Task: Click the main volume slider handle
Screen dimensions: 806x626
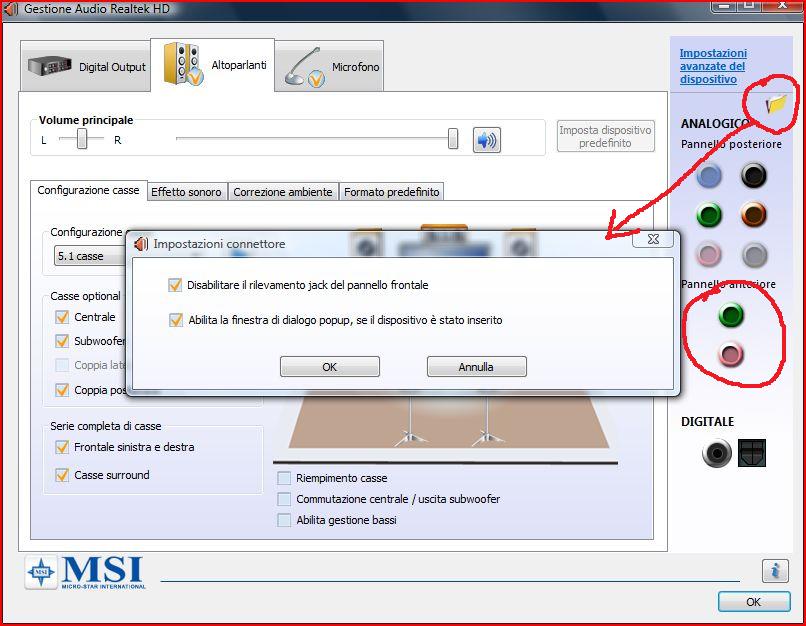Action: pyautogui.click(x=453, y=139)
